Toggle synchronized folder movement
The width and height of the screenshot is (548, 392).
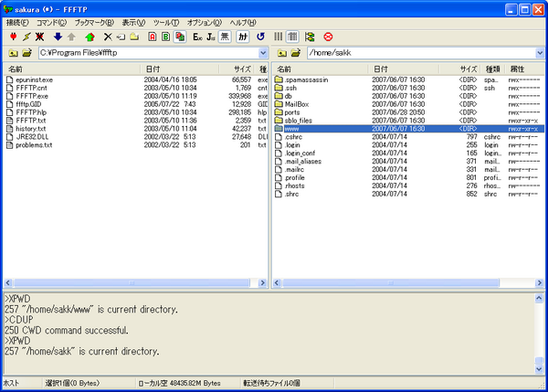click(x=310, y=37)
